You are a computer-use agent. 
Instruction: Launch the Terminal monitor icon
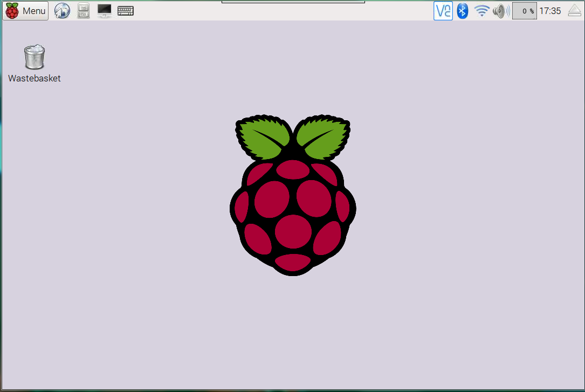(x=104, y=11)
